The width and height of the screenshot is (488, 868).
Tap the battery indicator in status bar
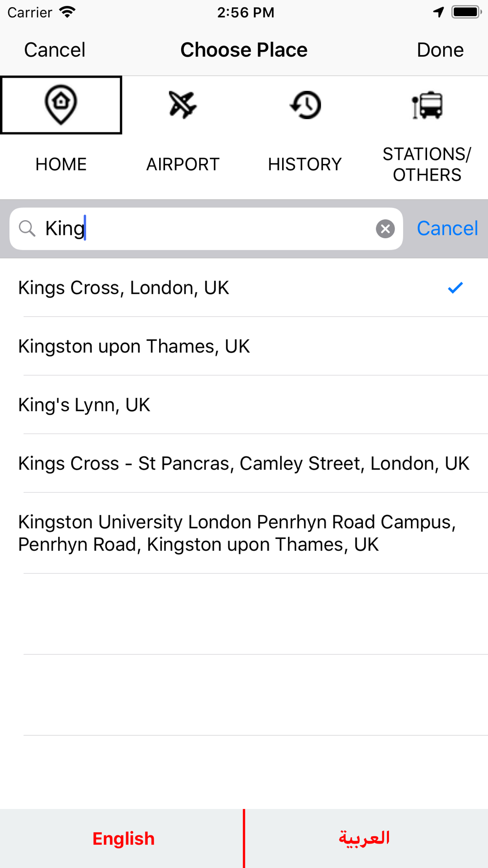(466, 12)
